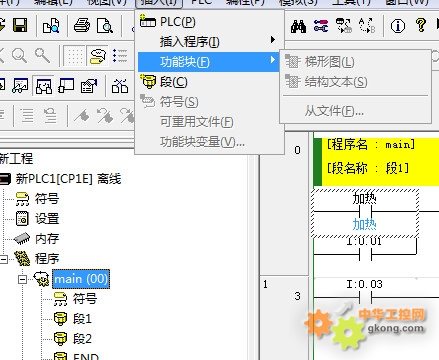The width and height of the screenshot is (439, 360).
Task: Toggle the pressed window-with-two-pages icon
Action: coord(44,86)
